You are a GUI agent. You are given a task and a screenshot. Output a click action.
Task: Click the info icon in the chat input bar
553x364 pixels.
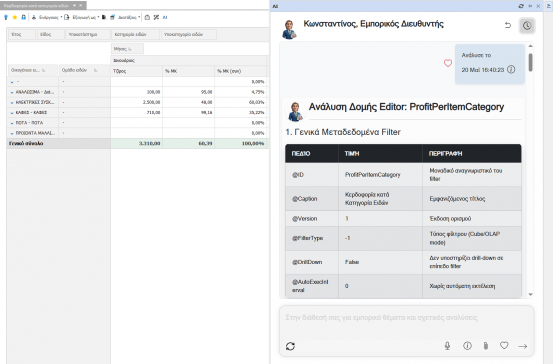point(467,346)
